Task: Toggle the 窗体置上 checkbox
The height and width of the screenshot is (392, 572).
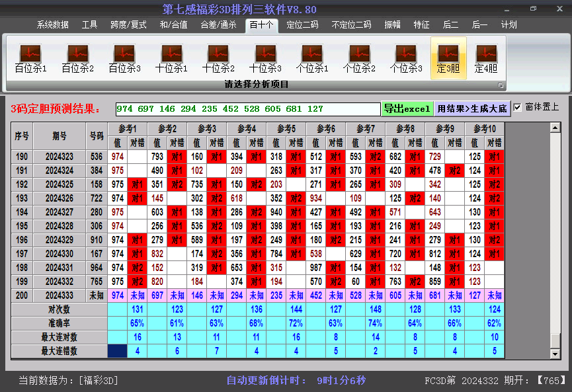Action: pyautogui.click(x=518, y=107)
